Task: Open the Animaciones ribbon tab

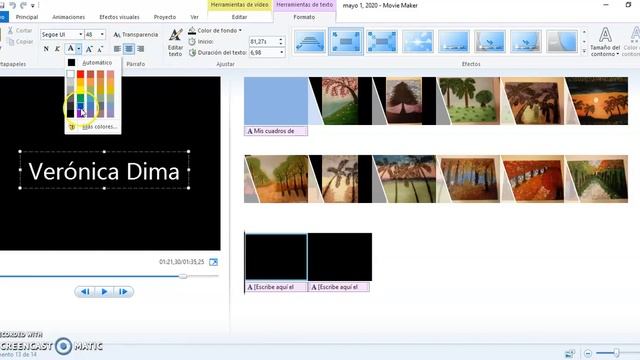Action: [69, 17]
